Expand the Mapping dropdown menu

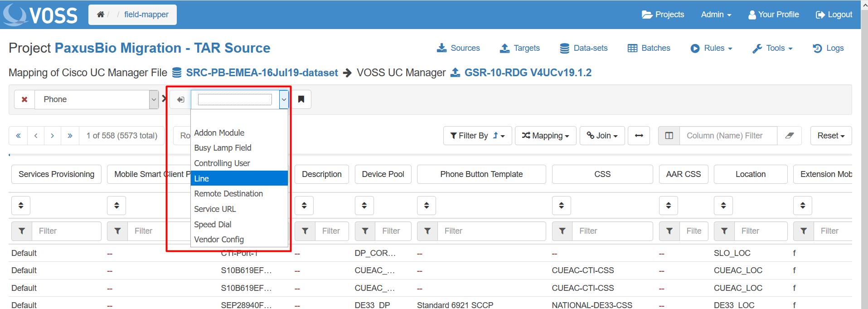pos(545,136)
